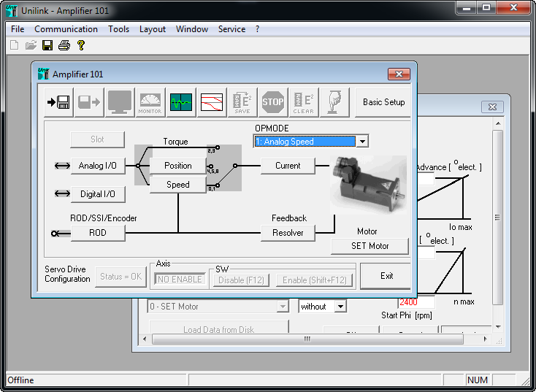The height and width of the screenshot is (392, 536).
Task: Click the Unilink application icon in title bar
Action: 12,11
